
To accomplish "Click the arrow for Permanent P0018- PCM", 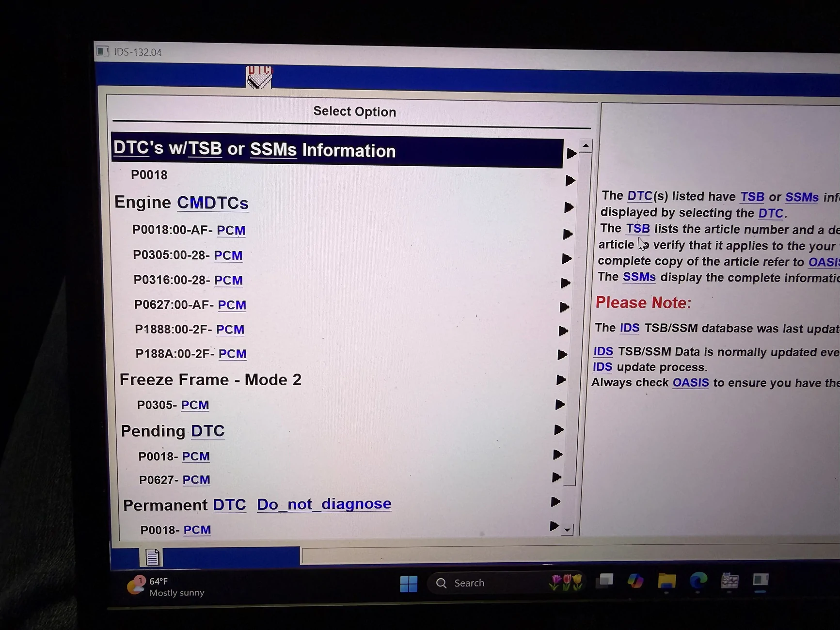I will [555, 526].
